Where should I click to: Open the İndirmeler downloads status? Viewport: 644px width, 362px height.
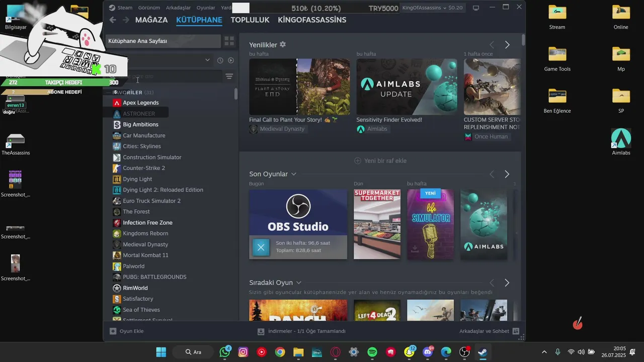pos(301,331)
